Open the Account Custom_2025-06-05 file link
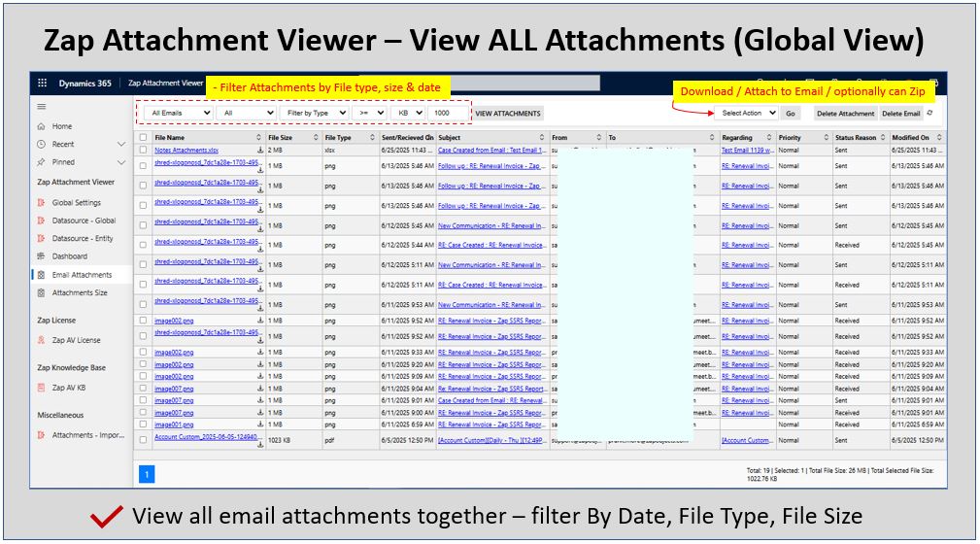980x544 pixels. [206, 437]
